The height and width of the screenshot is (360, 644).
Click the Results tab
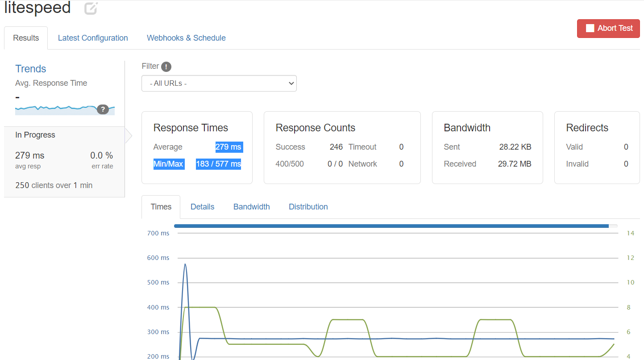[x=25, y=38]
